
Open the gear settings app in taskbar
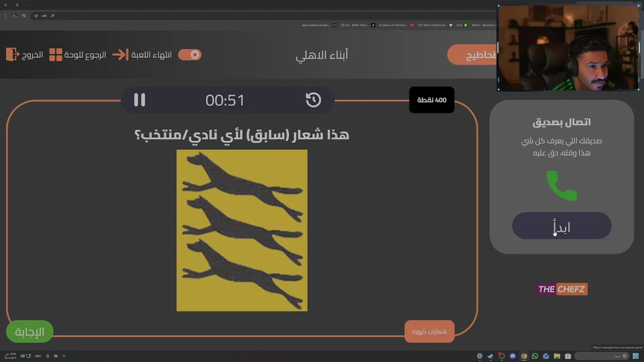(x=479, y=356)
